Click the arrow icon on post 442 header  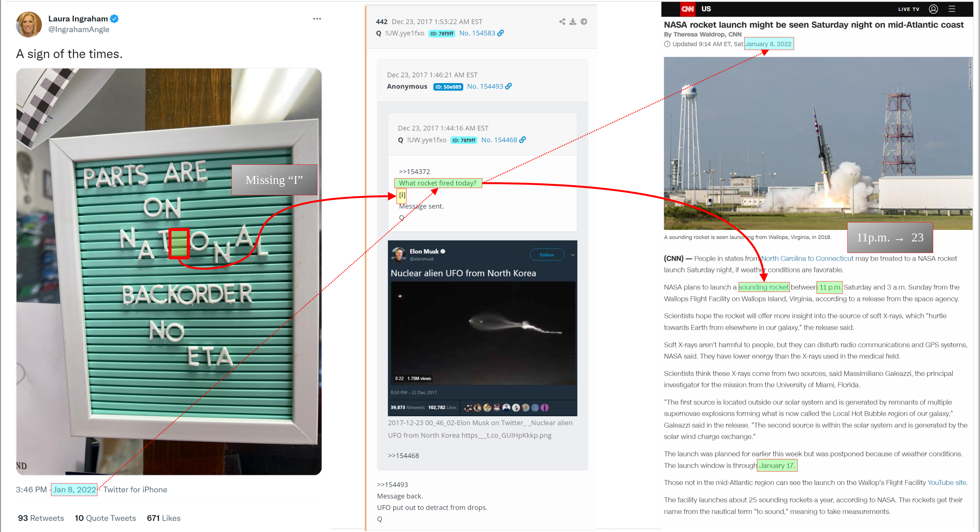pyautogui.click(x=584, y=22)
